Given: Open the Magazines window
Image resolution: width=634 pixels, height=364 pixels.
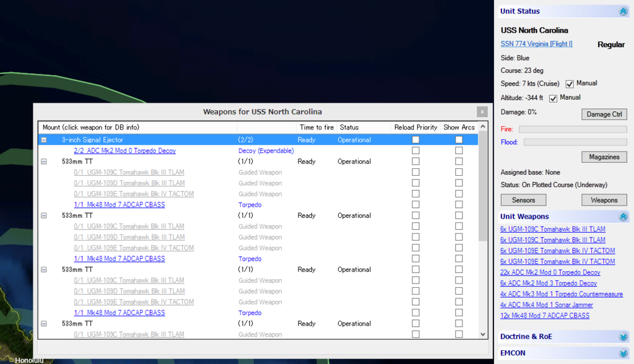Looking at the screenshot, I should [x=604, y=157].
